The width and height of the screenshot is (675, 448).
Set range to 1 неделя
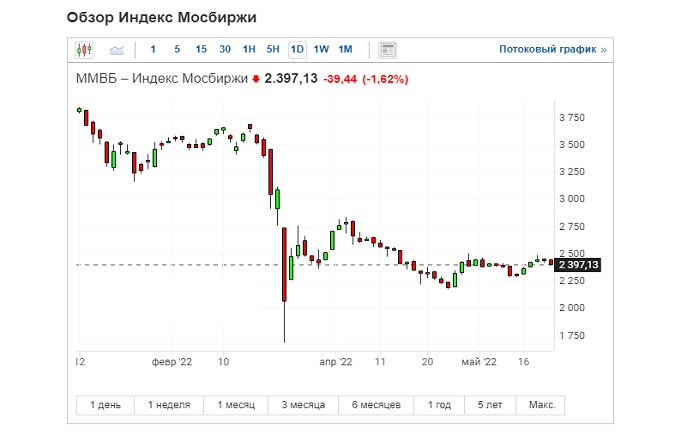tap(169, 405)
